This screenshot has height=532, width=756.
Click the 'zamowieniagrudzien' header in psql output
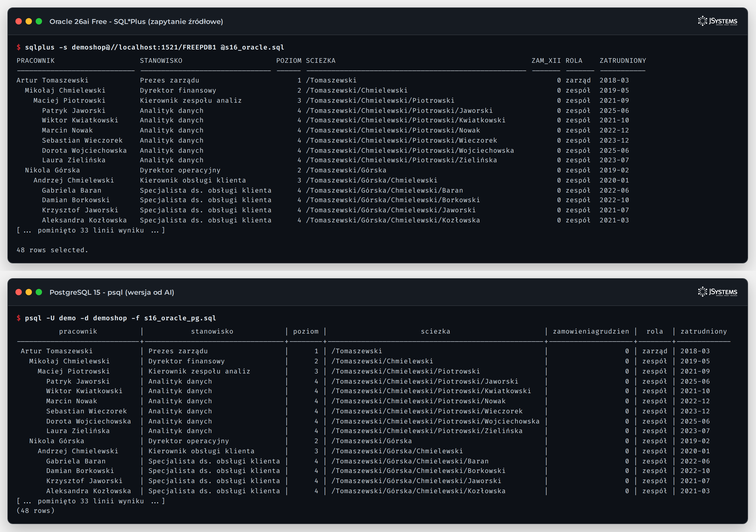[591, 331]
